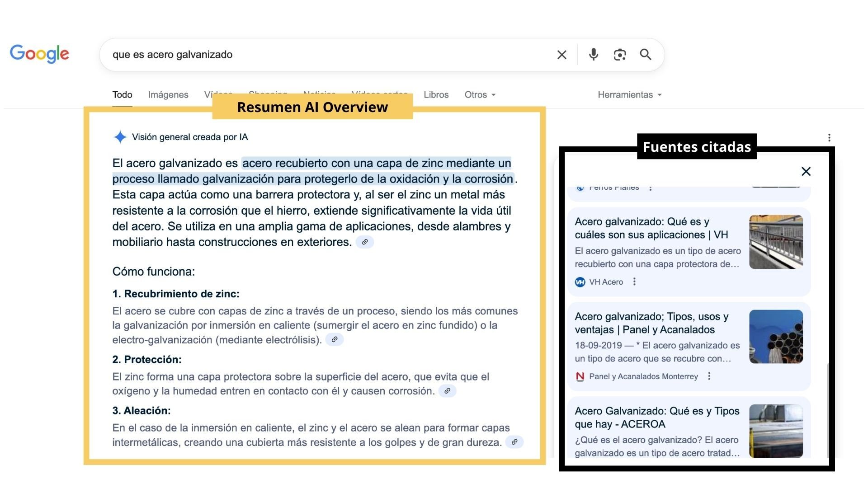Open three-dot menu next to Ferros Planes

pos(651,188)
